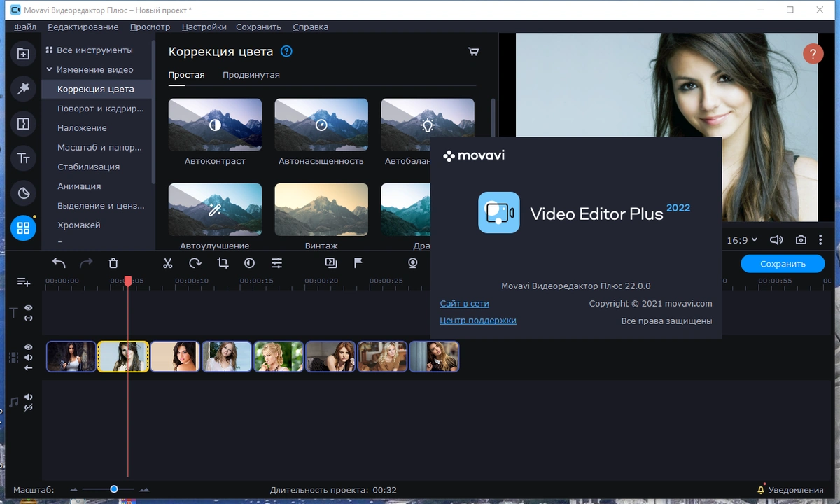The image size is (840, 504).
Task: Open the more tools grid tab in the sidebar
Action: (x=23, y=228)
